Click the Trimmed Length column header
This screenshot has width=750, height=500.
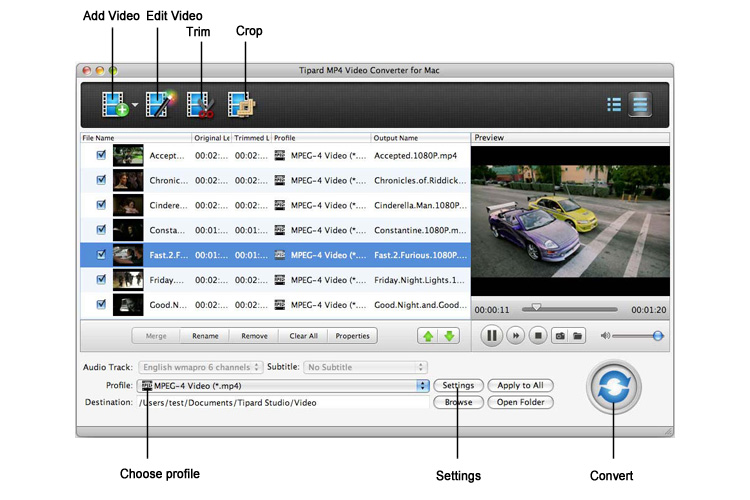point(252,138)
